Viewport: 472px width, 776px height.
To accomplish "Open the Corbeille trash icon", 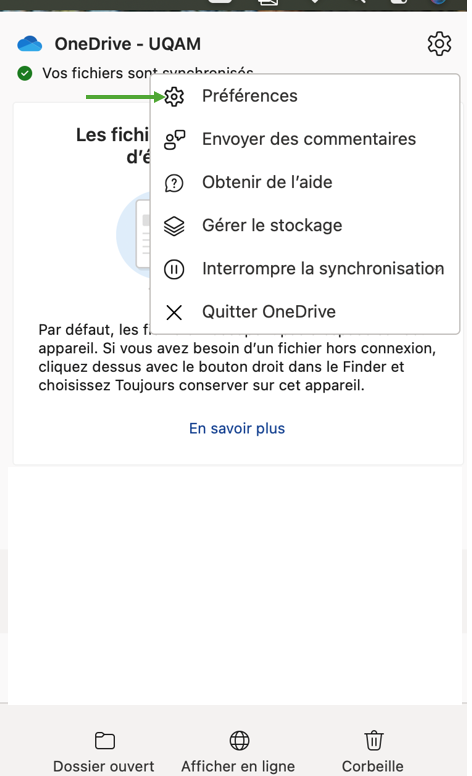I will pos(374,740).
